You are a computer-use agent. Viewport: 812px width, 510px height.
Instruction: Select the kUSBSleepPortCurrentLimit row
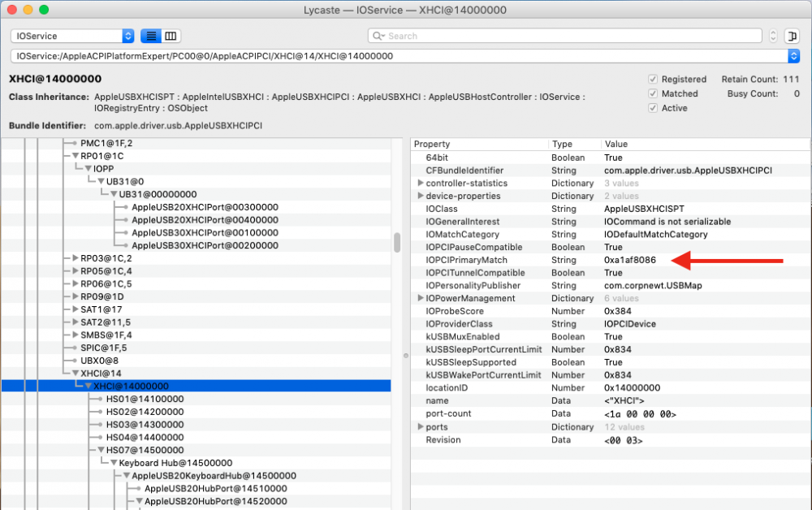pos(611,349)
